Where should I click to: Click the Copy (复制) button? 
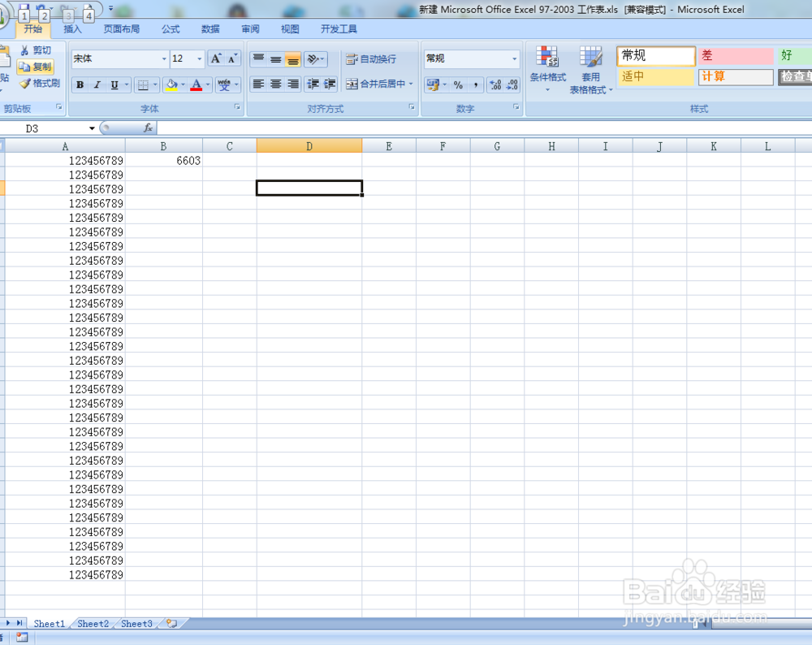click(35, 67)
